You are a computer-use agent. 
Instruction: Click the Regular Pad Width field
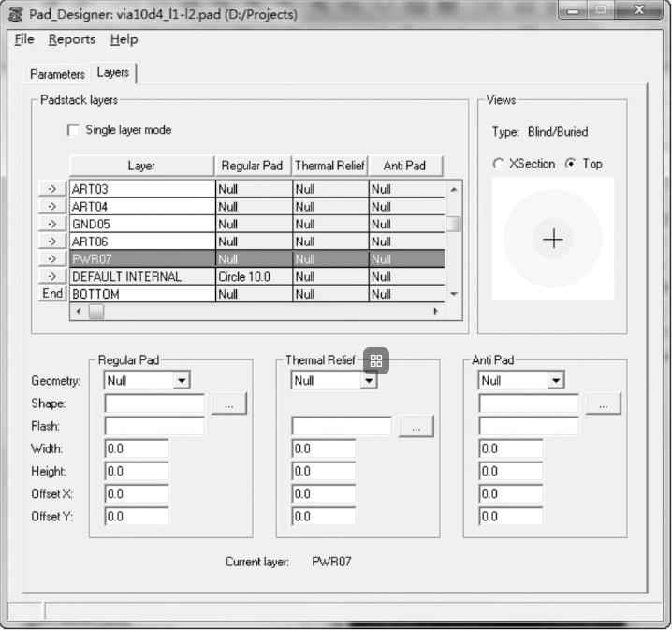137,448
